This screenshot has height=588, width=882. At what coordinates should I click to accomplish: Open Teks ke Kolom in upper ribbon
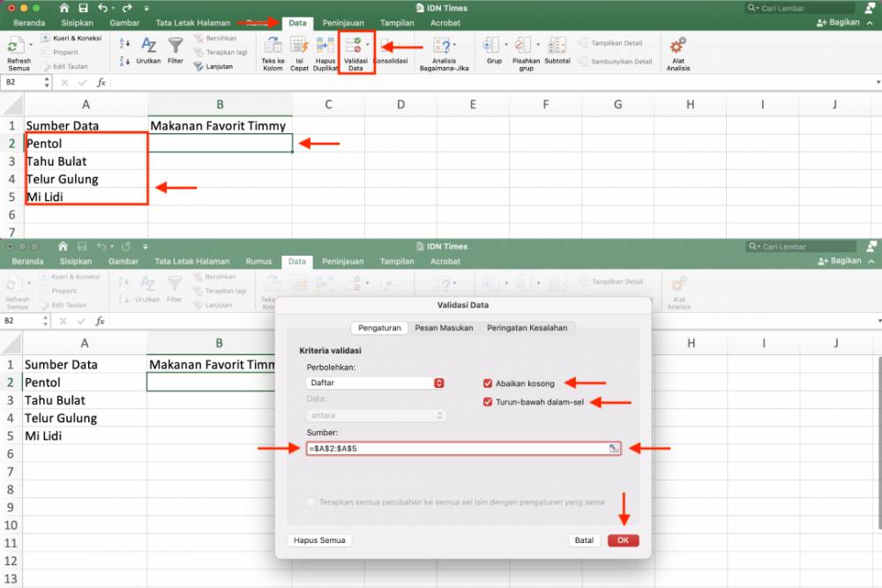click(273, 54)
